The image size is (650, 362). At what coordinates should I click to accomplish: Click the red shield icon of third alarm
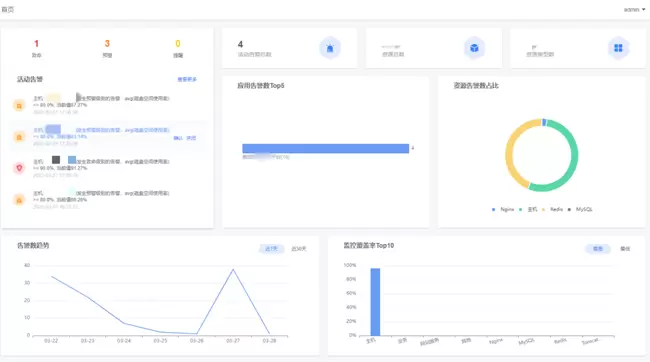(x=19, y=168)
